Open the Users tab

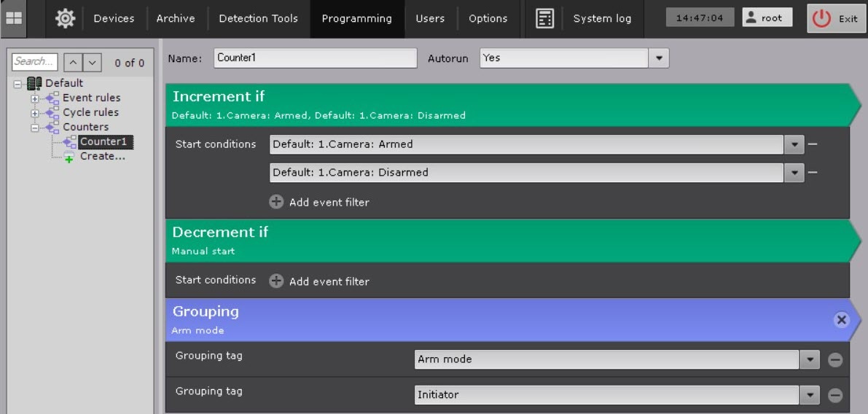coord(430,18)
